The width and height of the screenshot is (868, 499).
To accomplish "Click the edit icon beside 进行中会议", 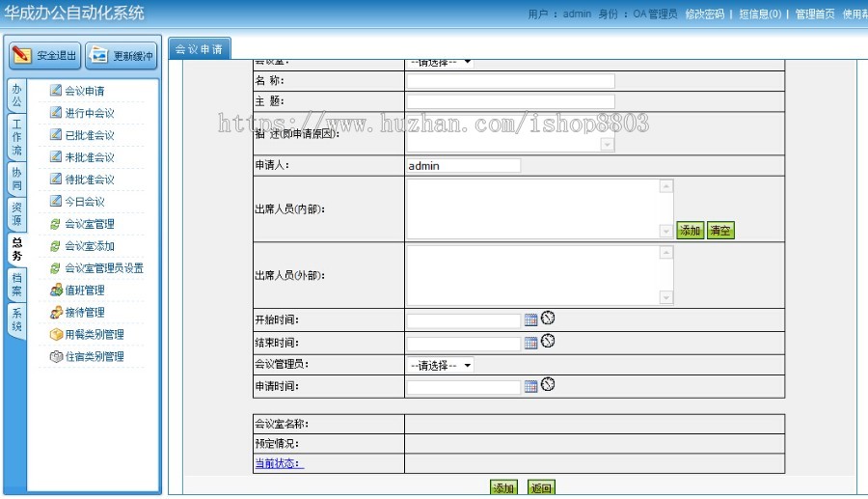I will (55, 112).
